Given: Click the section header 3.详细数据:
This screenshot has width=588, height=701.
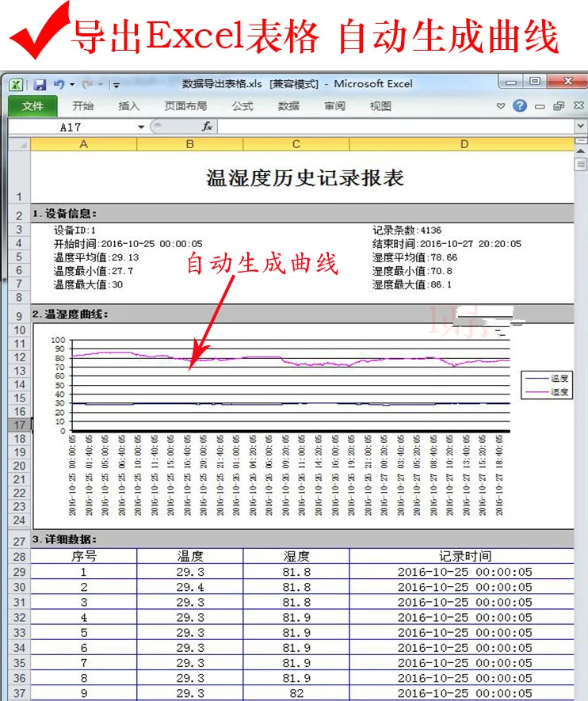Looking at the screenshot, I should [x=64, y=539].
